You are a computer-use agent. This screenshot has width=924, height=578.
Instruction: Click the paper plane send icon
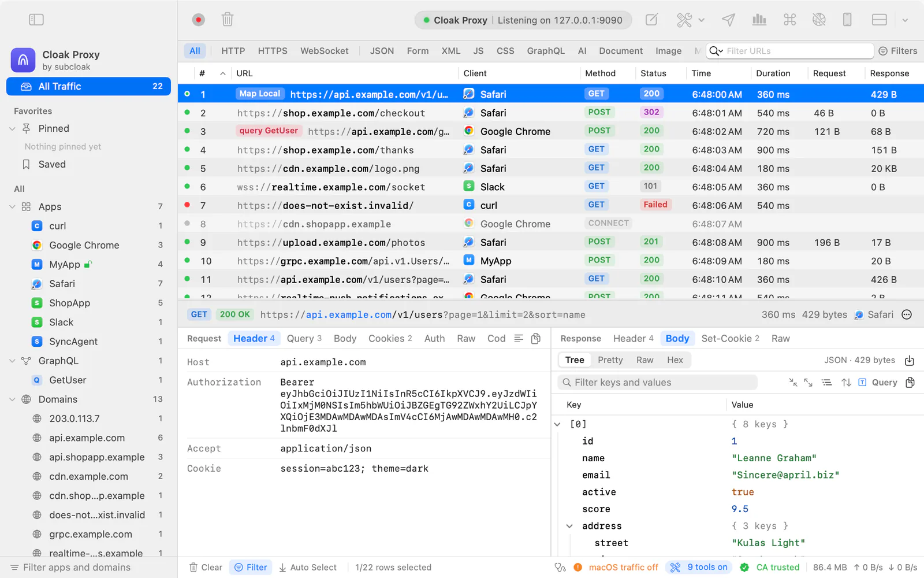pyautogui.click(x=728, y=20)
